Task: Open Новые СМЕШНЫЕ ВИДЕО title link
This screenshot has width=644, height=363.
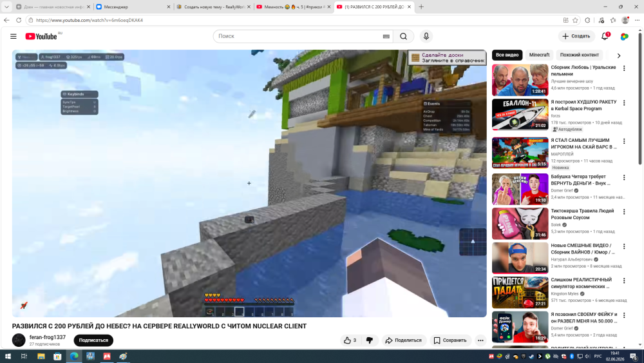Action: (583, 249)
